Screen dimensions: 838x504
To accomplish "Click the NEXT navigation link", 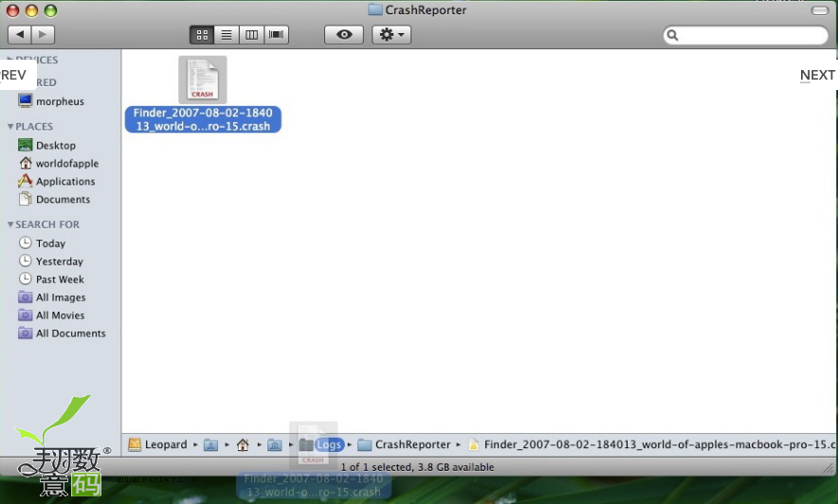I will (x=817, y=75).
